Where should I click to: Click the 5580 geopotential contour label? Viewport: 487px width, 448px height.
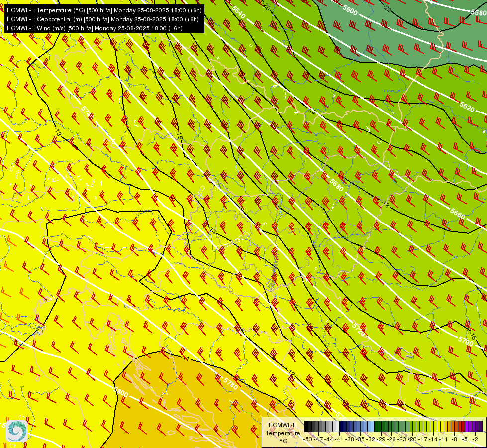(479, 13)
